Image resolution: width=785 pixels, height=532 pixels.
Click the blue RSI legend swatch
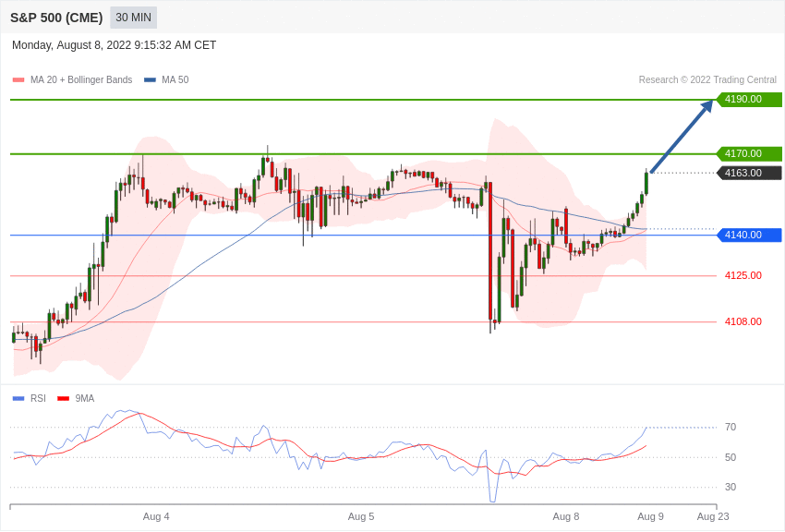18,398
